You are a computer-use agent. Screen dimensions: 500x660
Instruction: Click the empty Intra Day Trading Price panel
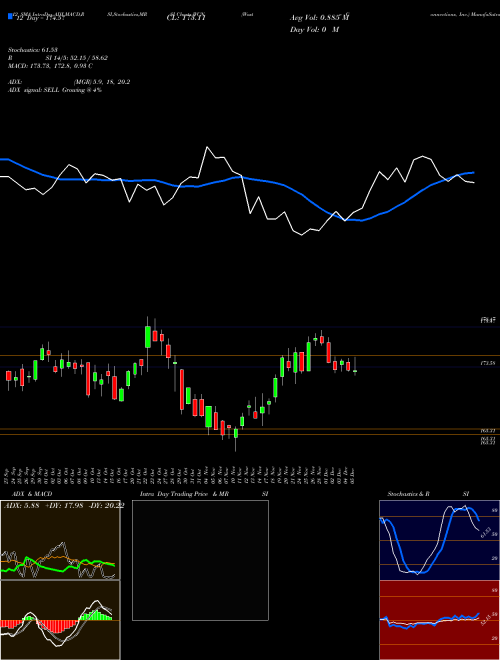click(200, 560)
